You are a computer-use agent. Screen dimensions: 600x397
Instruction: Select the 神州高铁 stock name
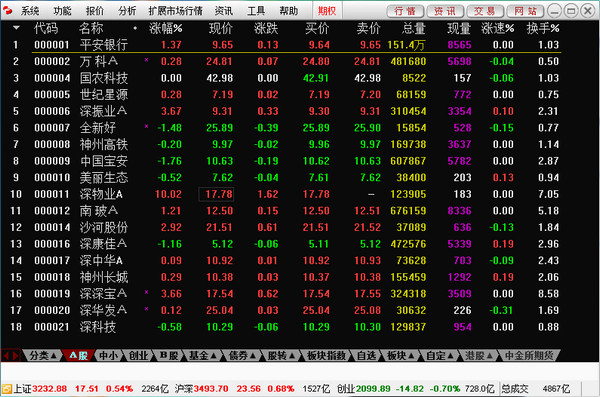104,144
